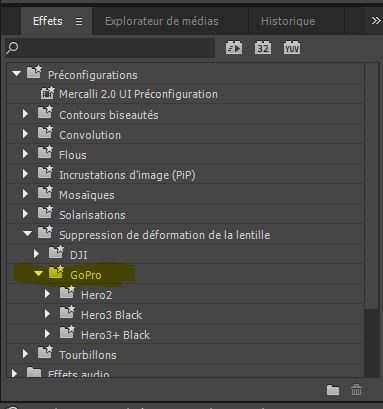Open the Historique tab
The width and height of the screenshot is (383, 409).
288,21
